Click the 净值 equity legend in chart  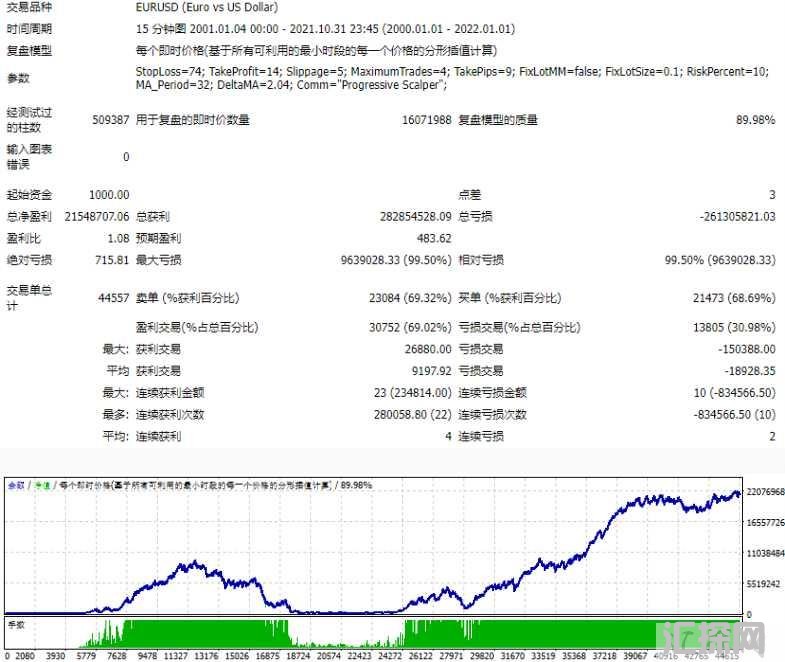tap(42, 485)
